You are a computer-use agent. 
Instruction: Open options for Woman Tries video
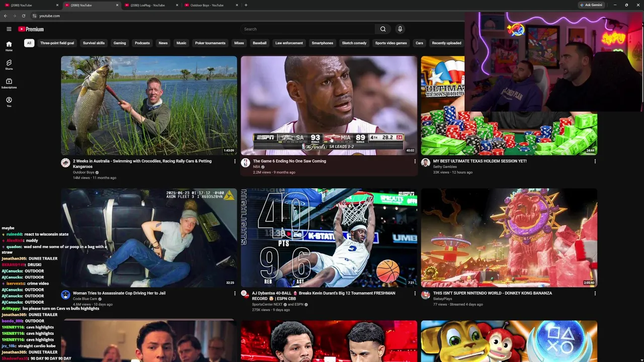(234, 293)
